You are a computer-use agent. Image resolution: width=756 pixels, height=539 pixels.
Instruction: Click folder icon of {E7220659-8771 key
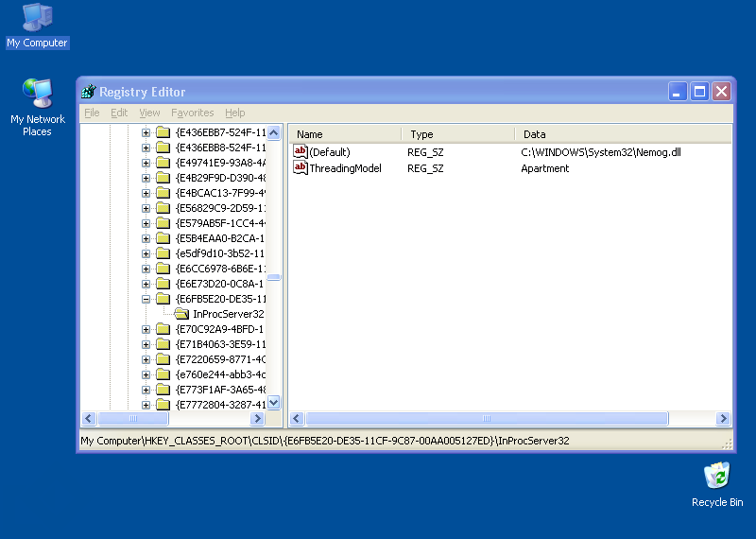(x=163, y=359)
